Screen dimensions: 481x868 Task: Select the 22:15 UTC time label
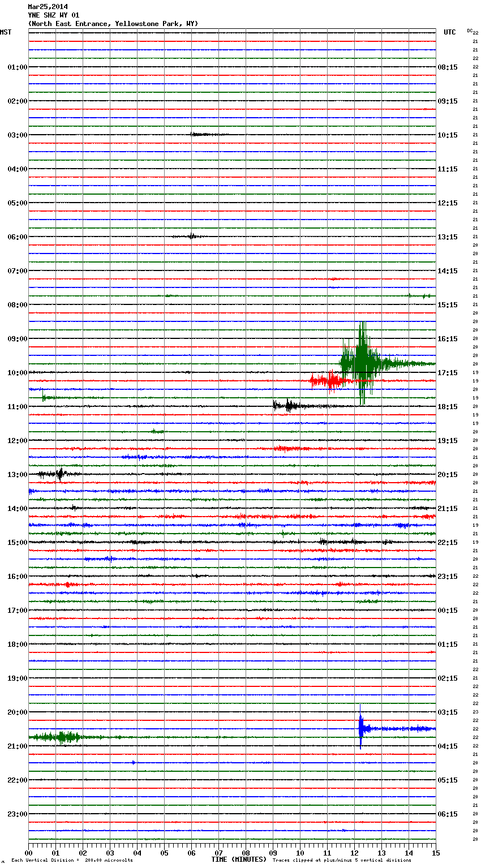[x=448, y=543]
